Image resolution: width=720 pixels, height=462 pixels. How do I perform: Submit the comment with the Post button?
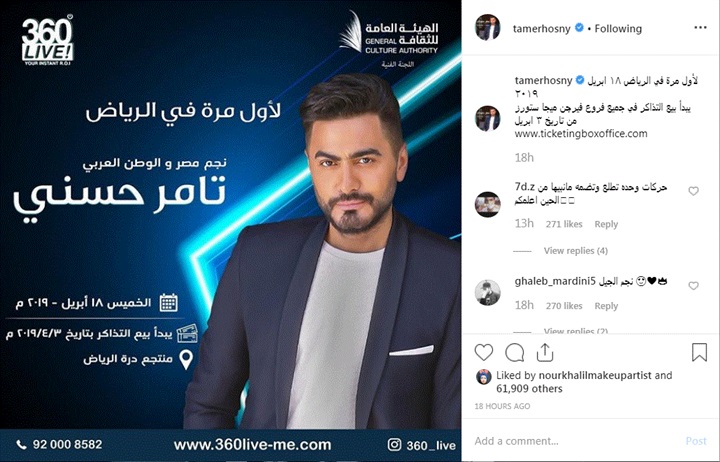[696, 441]
